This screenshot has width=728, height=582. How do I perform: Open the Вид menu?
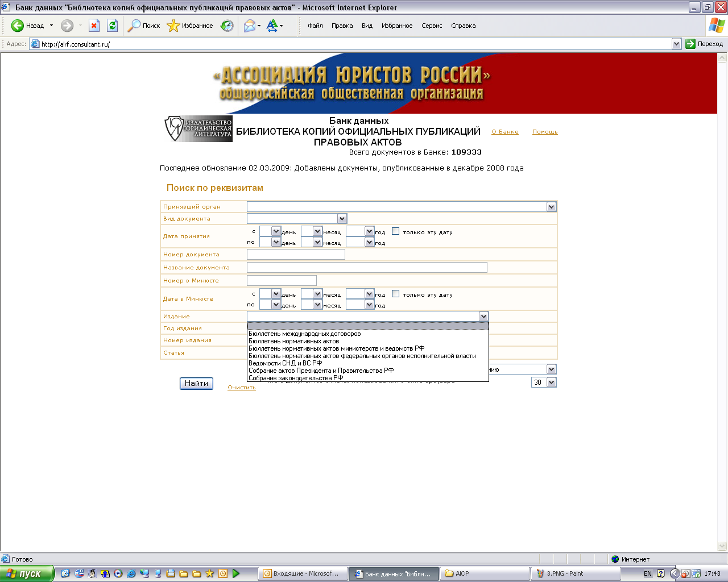[367, 26]
